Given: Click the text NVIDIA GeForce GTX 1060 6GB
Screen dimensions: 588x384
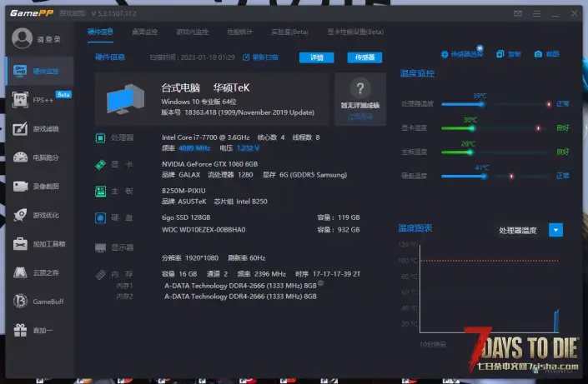Looking at the screenshot, I should click(209, 164).
